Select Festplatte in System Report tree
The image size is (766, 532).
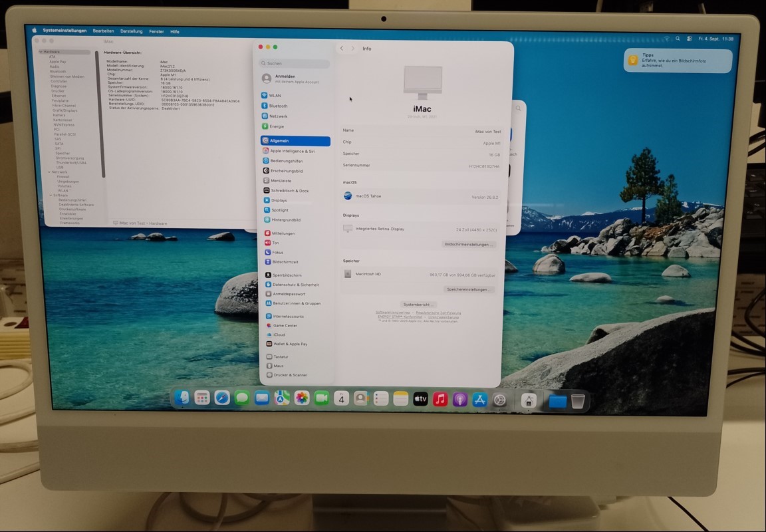pyautogui.click(x=60, y=100)
